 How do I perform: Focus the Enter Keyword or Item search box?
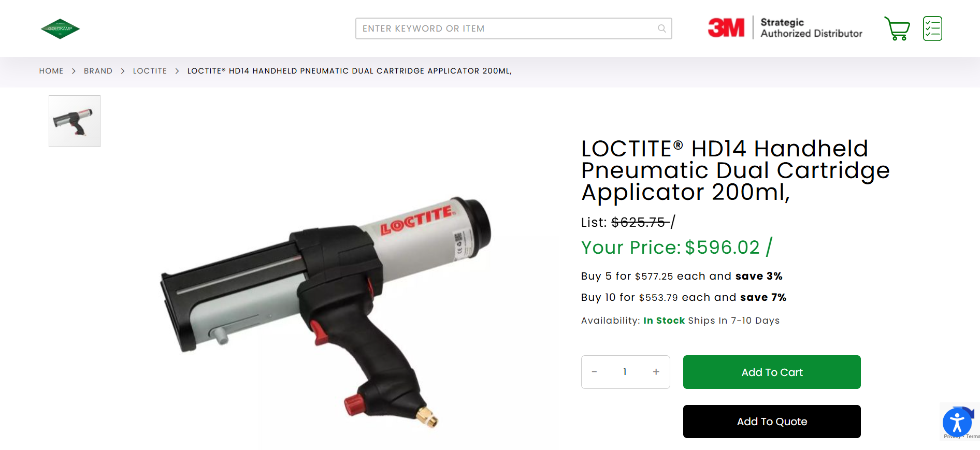pos(513,28)
